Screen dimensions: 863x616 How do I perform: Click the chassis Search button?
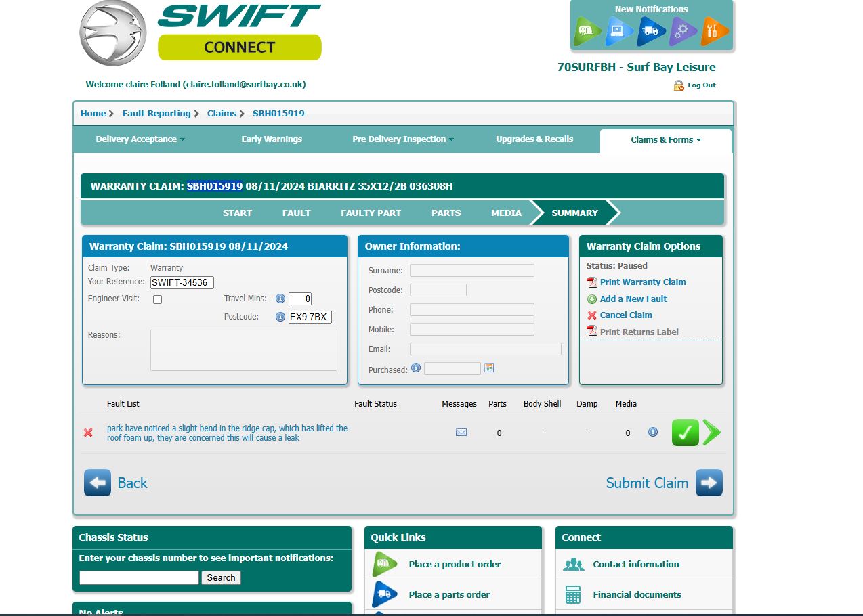point(221,577)
